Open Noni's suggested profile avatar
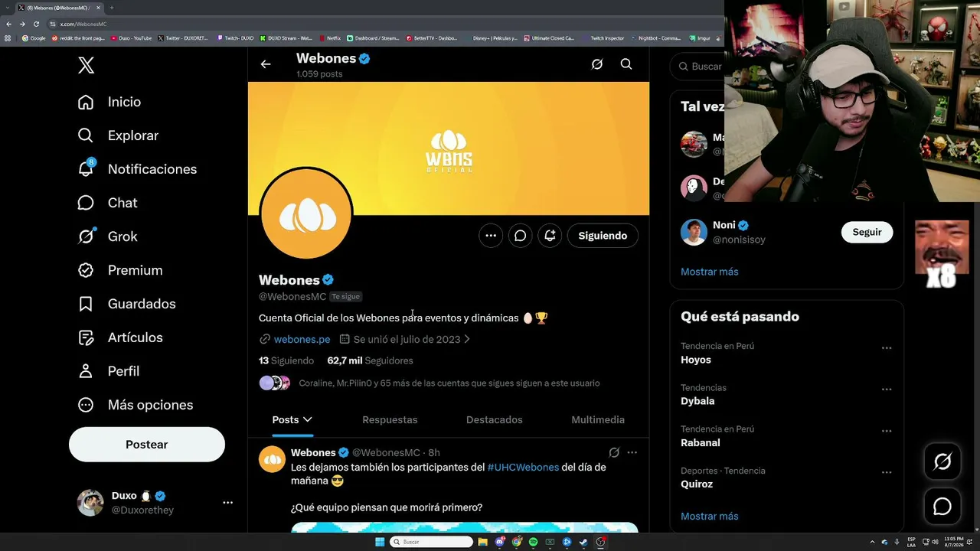The height and width of the screenshot is (551, 980). 694,232
